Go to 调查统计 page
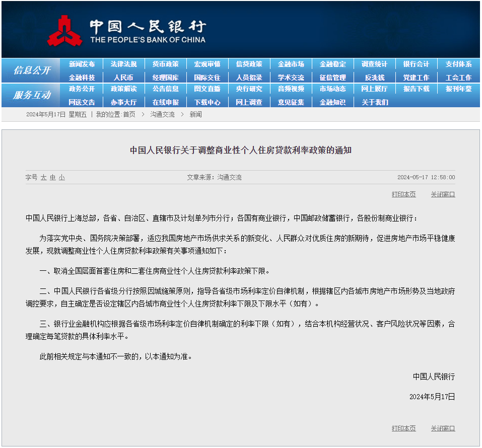This screenshot has height=448, width=482. 374,64
